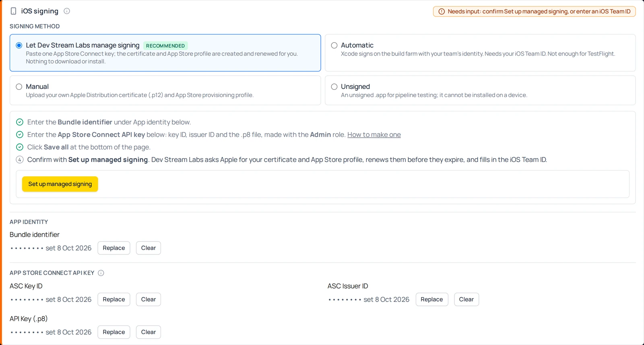Screen dimensions: 644x345
Task: Click the APP IDENTITY heading
Action: (x=29, y=222)
